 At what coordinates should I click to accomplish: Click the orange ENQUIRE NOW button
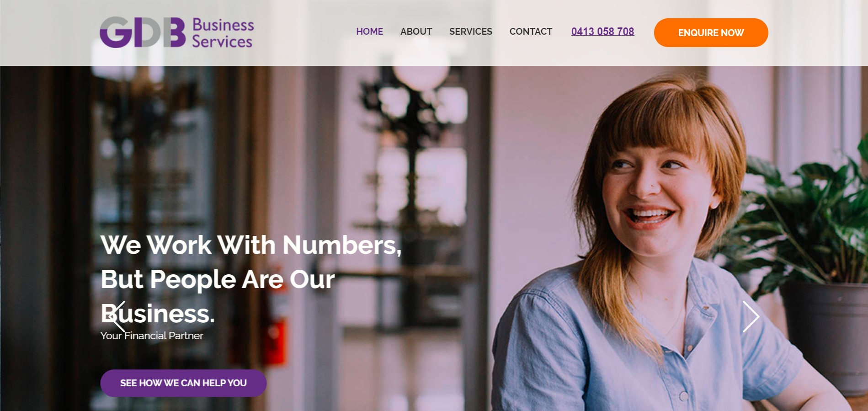coord(711,32)
